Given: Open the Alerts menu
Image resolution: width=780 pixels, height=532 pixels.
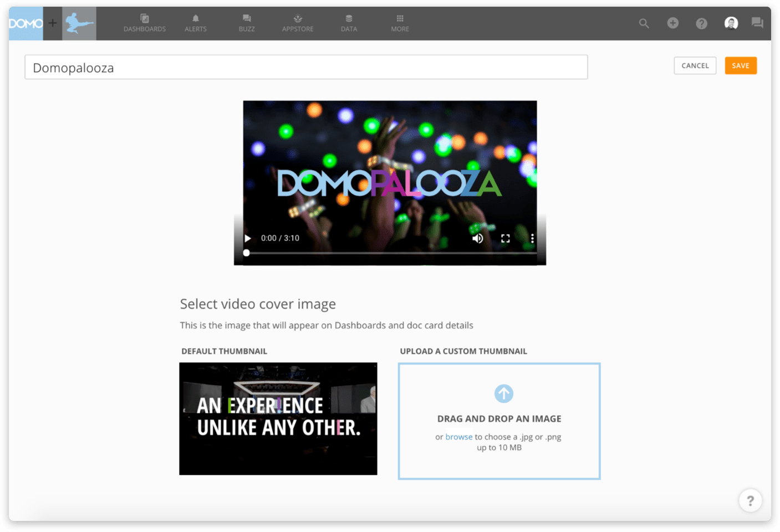Looking at the screenshot, I should click(196, 23).
